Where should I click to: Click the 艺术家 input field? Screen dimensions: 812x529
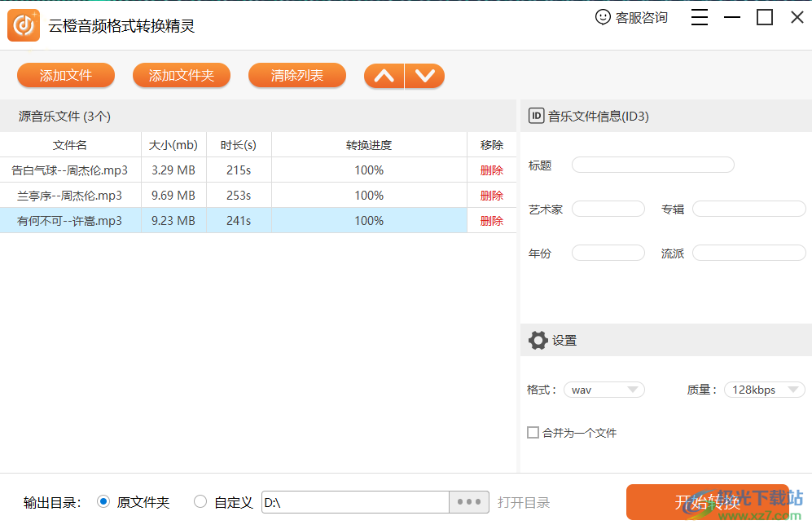pyautogui.click(x=608, y=209)
